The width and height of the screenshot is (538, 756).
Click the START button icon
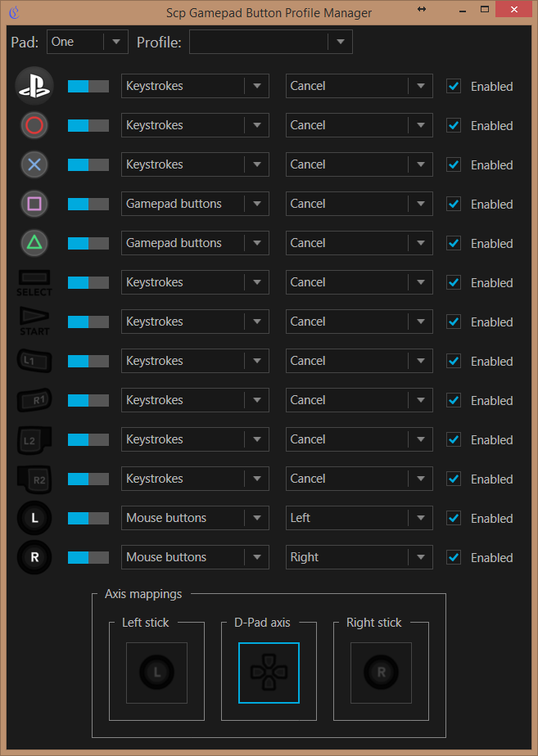[x=34, y=322]
